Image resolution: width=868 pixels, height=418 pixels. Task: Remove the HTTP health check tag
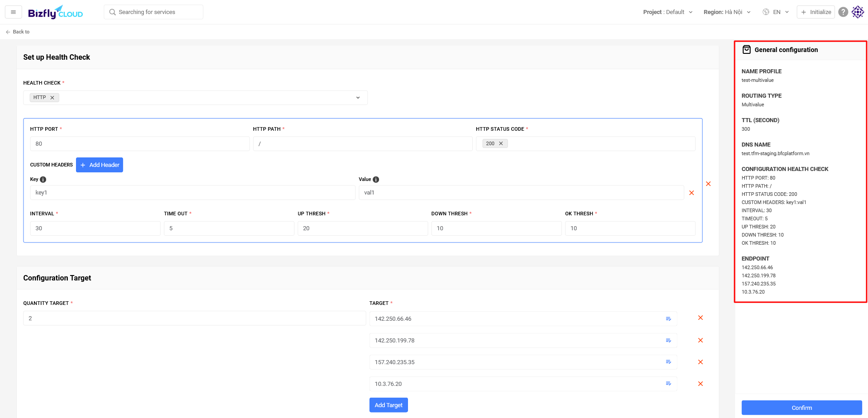click(x=52, y=98)
